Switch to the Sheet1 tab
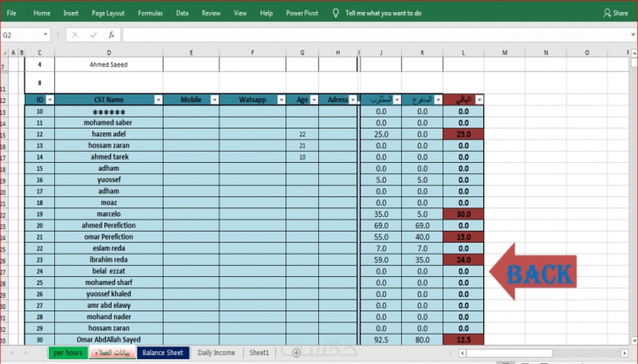Viewport: 638px width, 364px height. tap(259, 353)
